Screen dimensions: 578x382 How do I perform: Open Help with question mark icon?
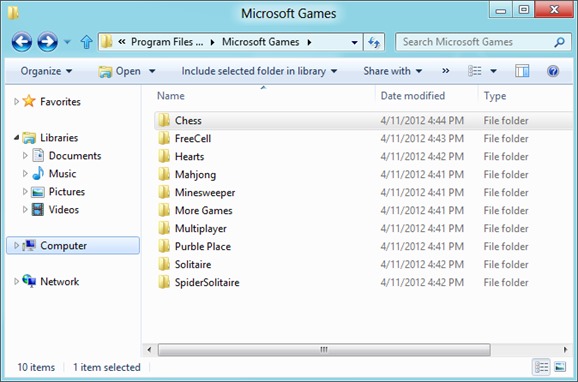[553, 71]
